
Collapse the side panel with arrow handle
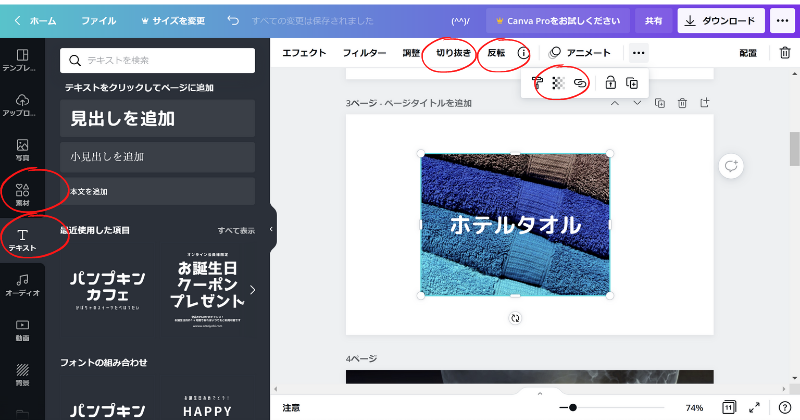coord(272,229)
